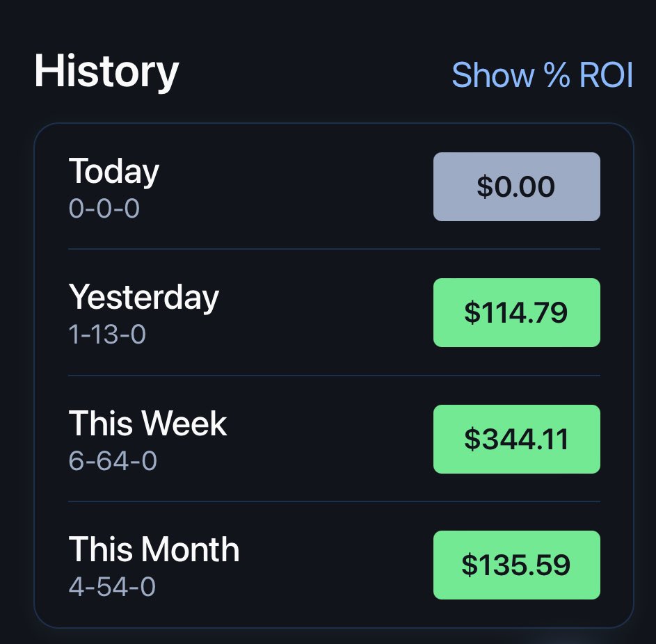Click the green badge beside This Week

pos(517,439)
